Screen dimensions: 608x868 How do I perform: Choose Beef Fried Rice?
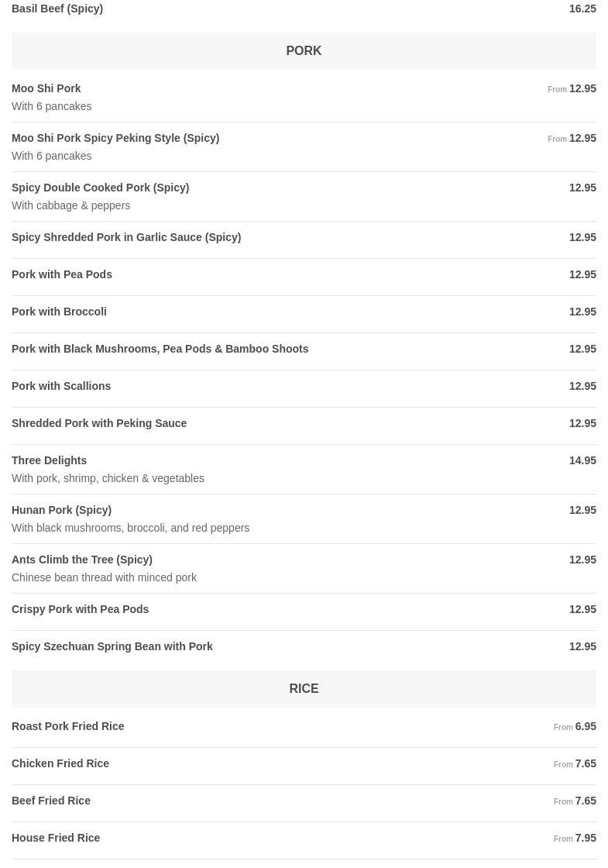[51, 801]
